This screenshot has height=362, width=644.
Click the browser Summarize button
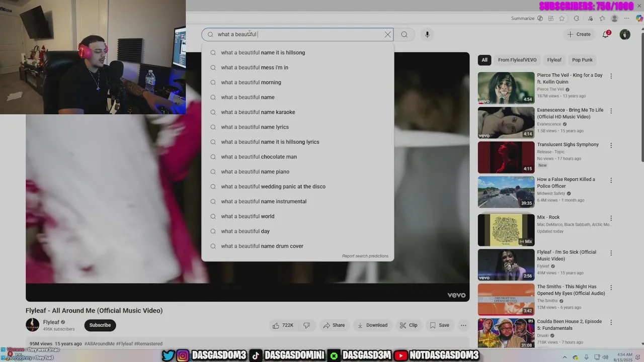click(x=526, y=19)
